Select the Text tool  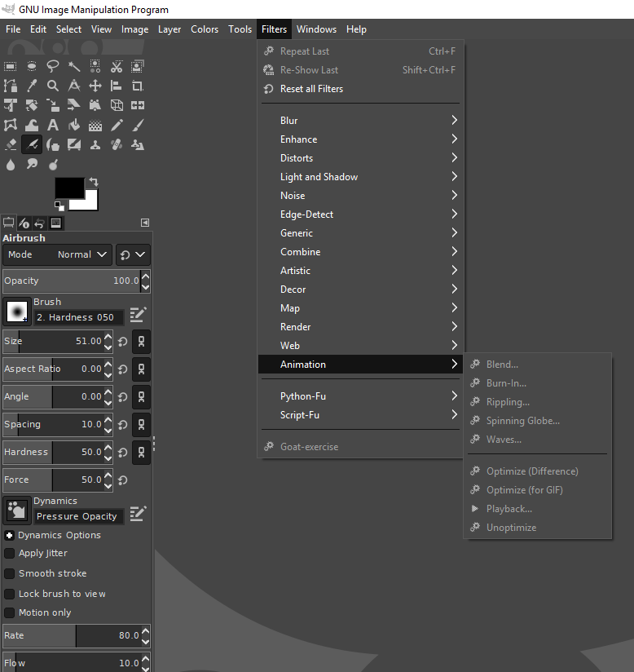coord(53,125)
